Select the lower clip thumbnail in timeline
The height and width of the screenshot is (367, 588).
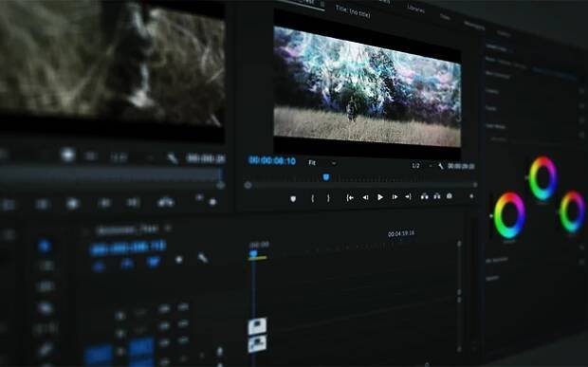[257, 343]
